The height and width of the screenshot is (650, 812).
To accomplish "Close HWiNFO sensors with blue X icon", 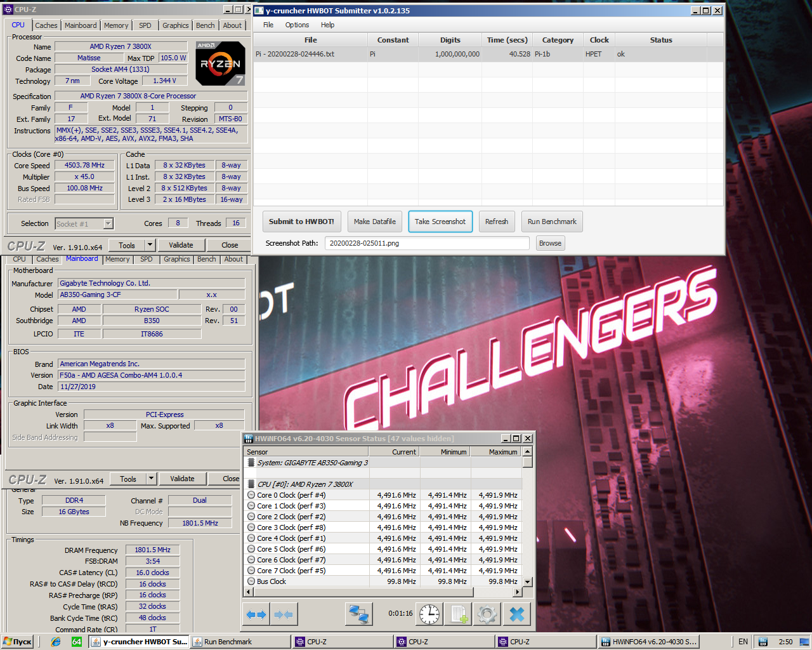I will [517, 614].
